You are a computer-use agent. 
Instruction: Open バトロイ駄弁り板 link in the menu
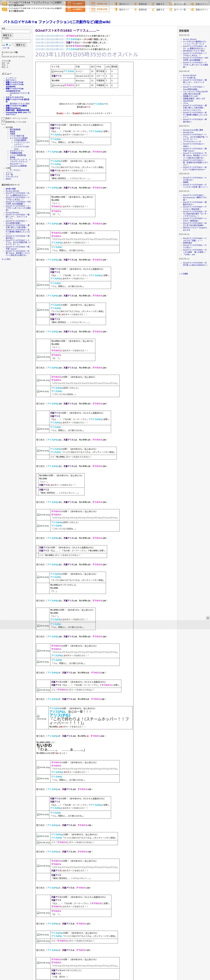[x=17, y=136]
